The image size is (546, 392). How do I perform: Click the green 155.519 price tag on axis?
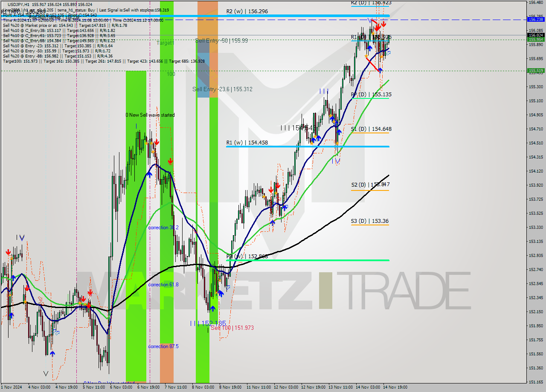tap(536, 71)
